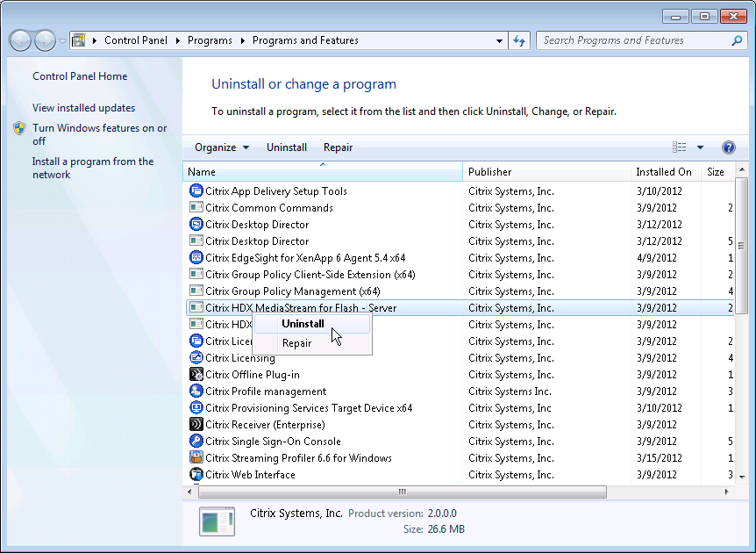Viewport: 756px width, 553px height.
Task: Click the program thumbnail in details pane
Action: pyautogui.click(x=217, y=521)
